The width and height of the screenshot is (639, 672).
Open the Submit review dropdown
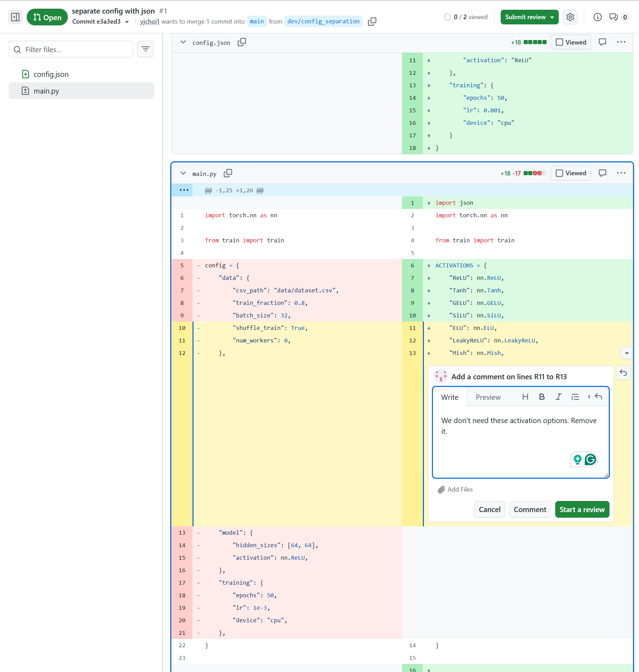point(529,17)
